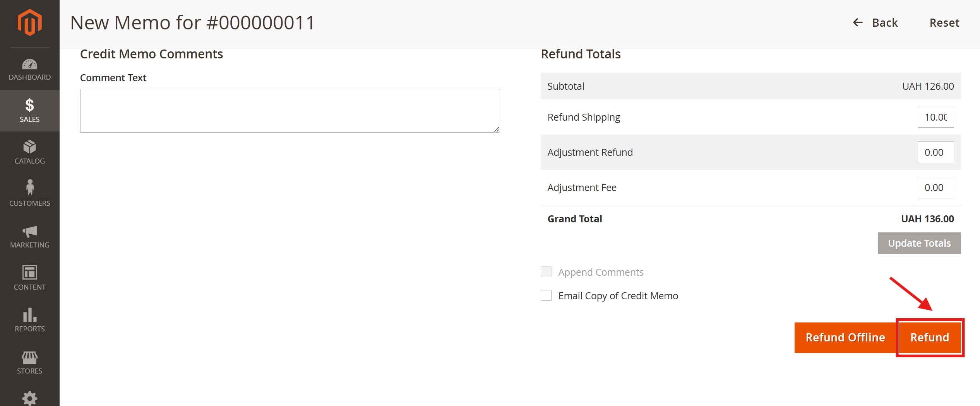Open the Marketing megaphone icon
The height and width of the screenshot is (406, 980).
[x=29, y=231]
